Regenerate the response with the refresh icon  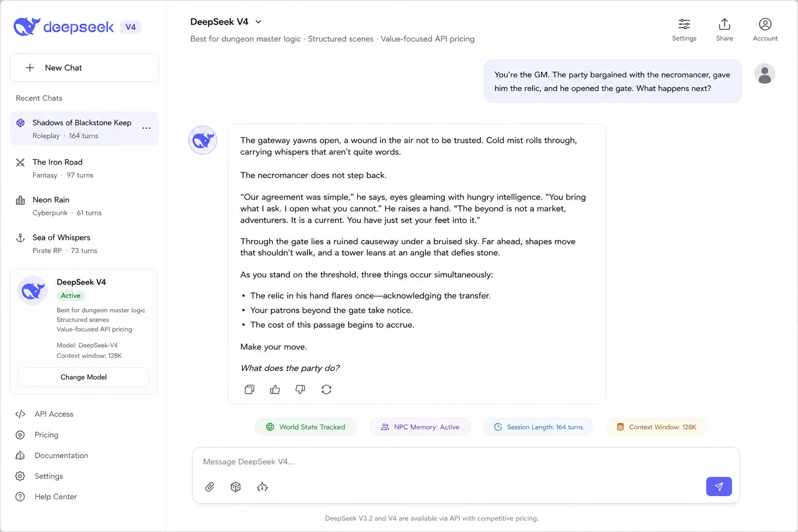tap(326, 389)
